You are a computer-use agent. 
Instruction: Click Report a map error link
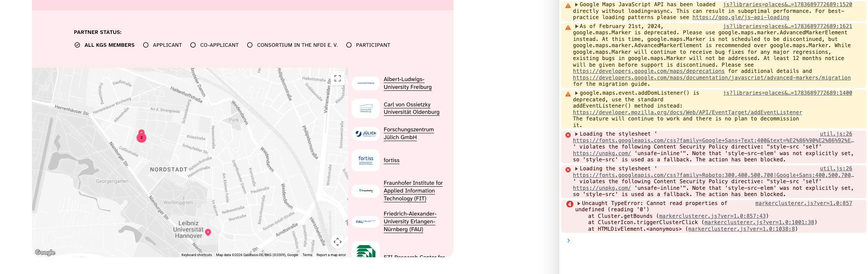click(331, 255)
